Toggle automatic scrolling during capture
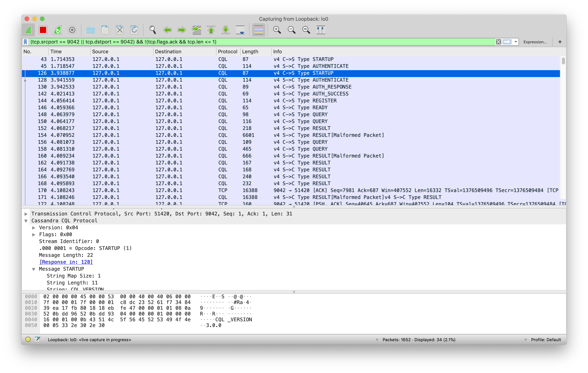Screen dimensions: 588x373 (x=240, y=30)
